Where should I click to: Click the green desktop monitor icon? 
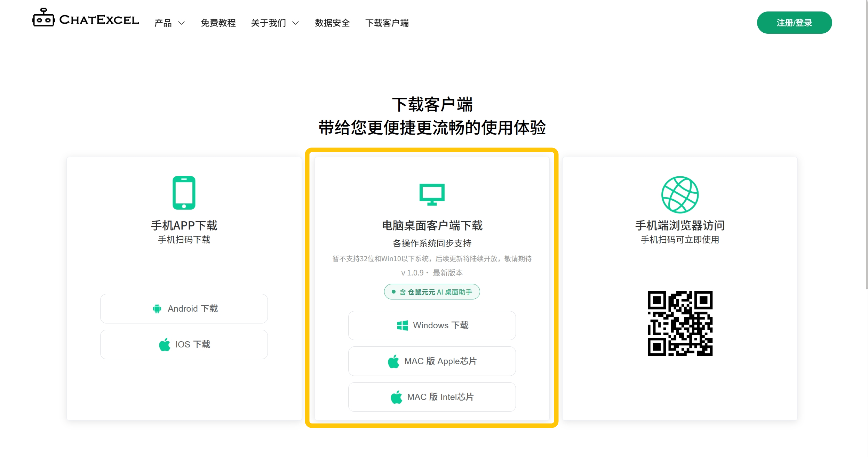coord(432,194)
